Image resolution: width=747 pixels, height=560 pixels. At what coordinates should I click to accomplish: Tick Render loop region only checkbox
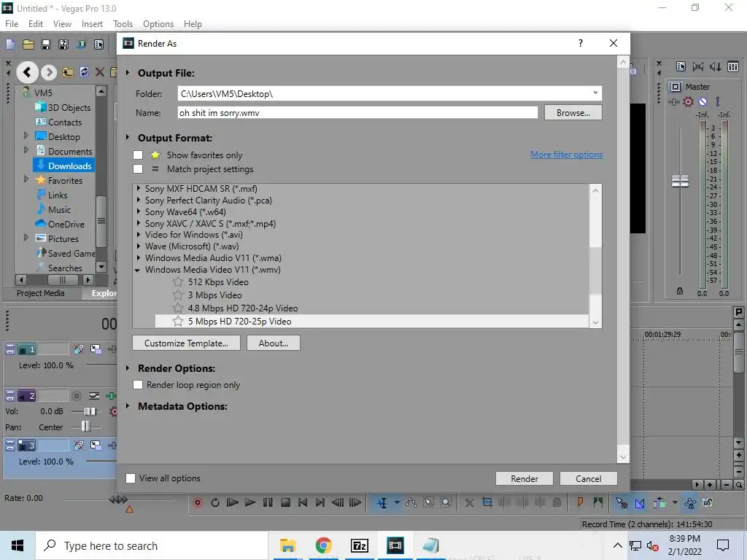(x=138, y=385)
